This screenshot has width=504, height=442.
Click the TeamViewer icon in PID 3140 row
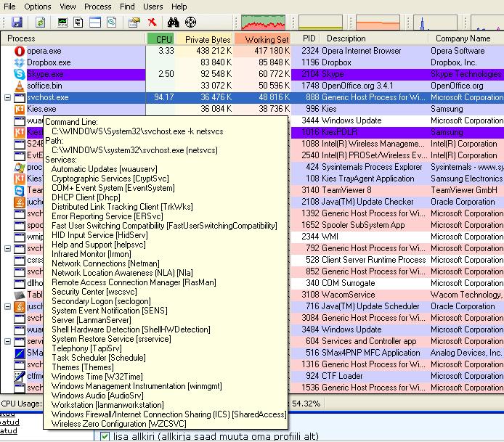tap(20, 190)
